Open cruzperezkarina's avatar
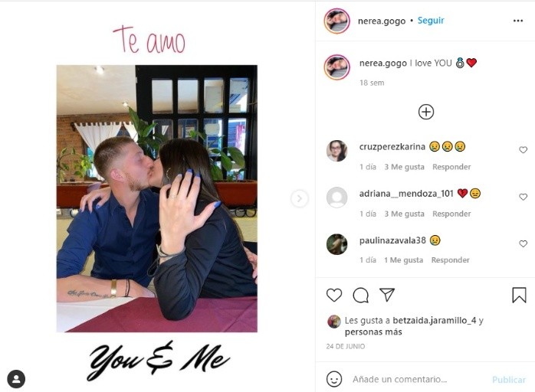 click(x=336, y=150)
